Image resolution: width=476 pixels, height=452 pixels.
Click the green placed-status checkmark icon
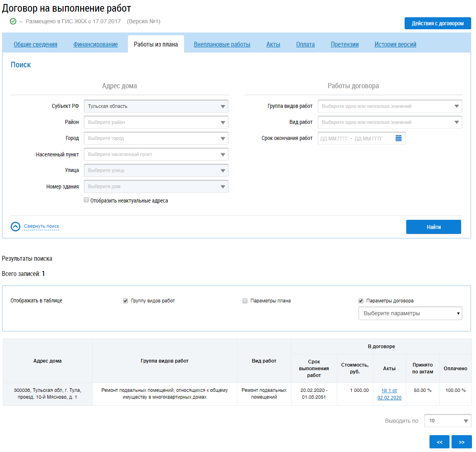[13, 22]
